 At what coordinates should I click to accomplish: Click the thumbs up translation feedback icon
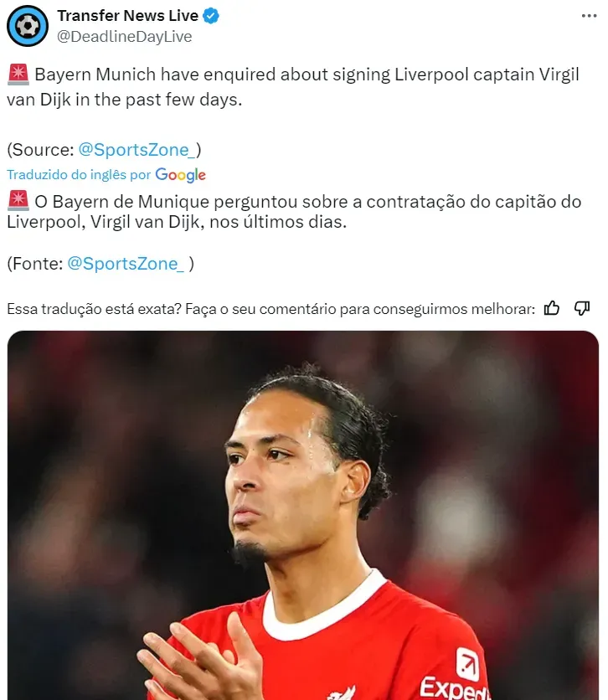pos(552,308)
